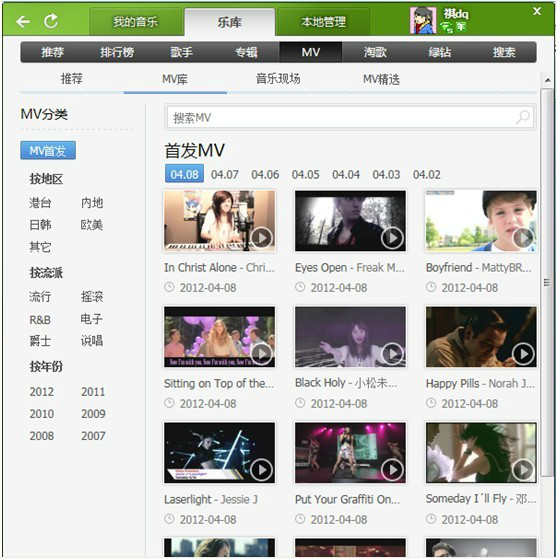557x559 pixels.
Task: Refresh the page with the reload icon
Action: click(51, 21)
